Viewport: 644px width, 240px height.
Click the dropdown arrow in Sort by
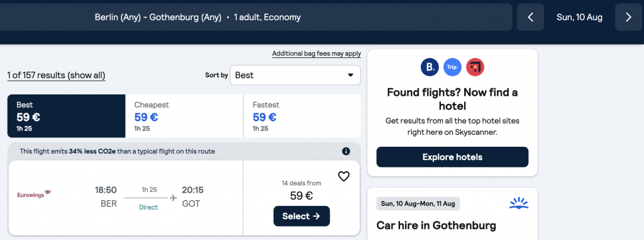click(x=350, y=76)
